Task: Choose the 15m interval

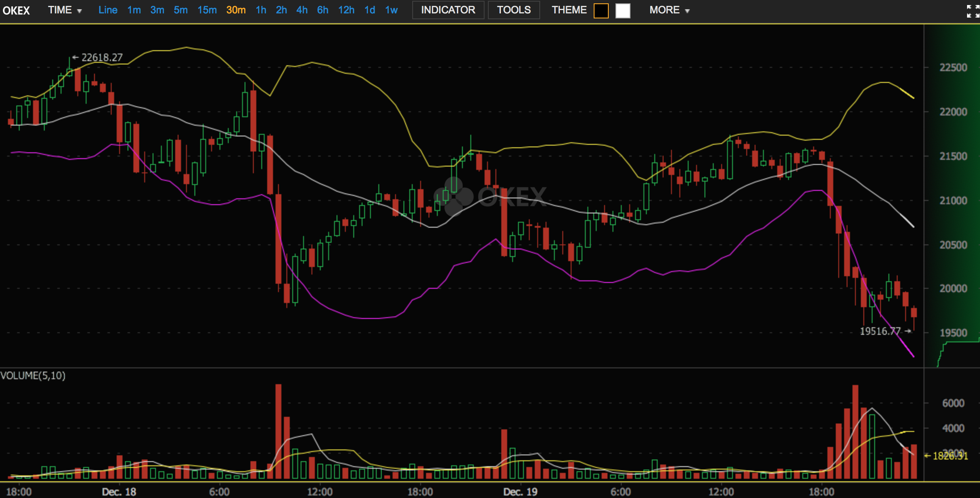Action: pos(207,10)
